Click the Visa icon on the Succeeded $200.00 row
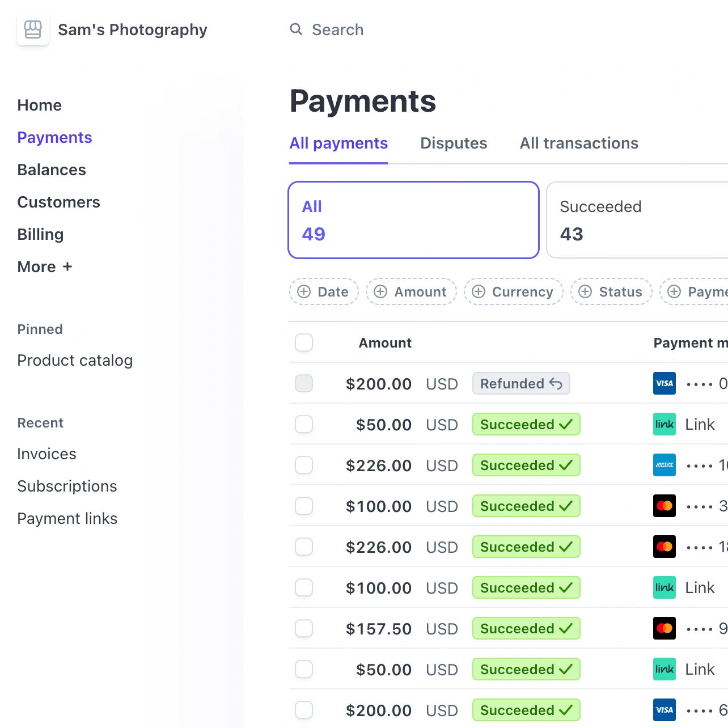Screen dimensions: 728x728 664,710
